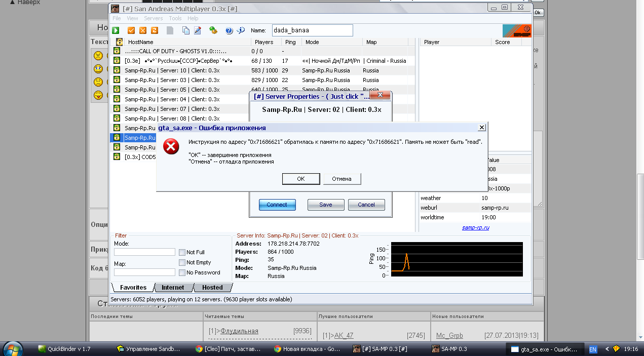Click the green Connect toolbar icon
The height and width of the screenshot is (356, 644).
116,30
